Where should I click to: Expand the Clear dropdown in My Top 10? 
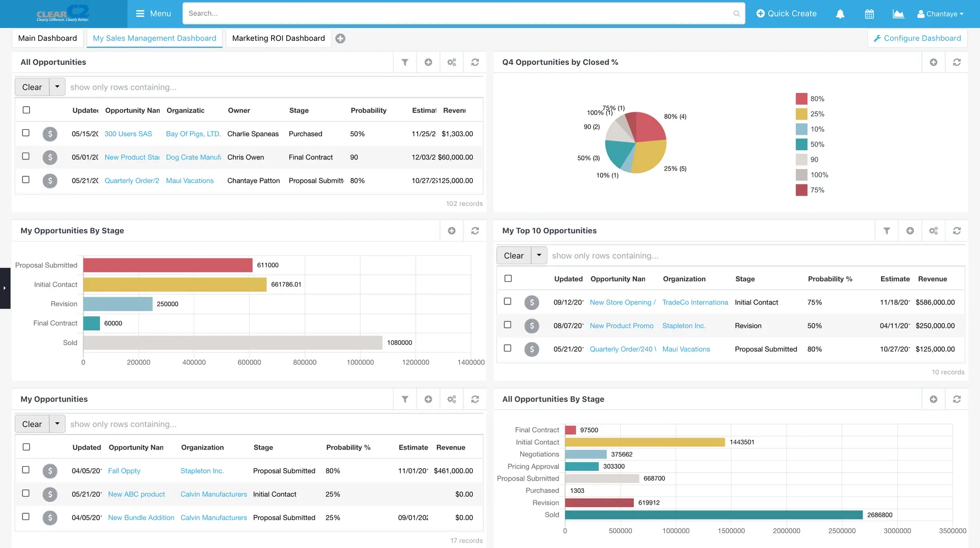pos(538,255)
